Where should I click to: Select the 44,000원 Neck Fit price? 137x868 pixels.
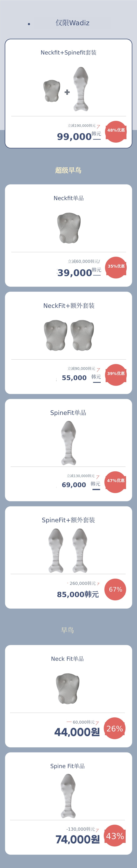(x=77, y=732)
